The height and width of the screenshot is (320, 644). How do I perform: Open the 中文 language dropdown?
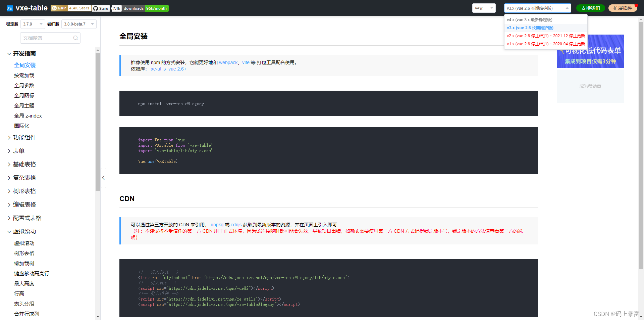pos(484,8)
